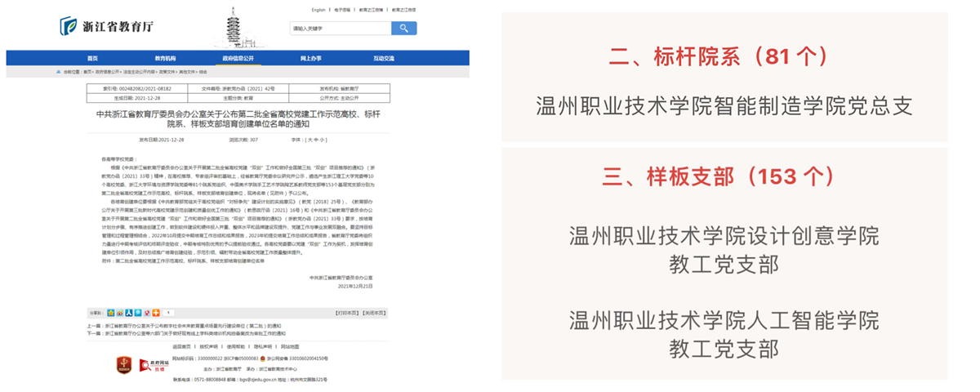Click the blue Renren share icon
This screenshot has height=392, width=980.
point(129,313)
